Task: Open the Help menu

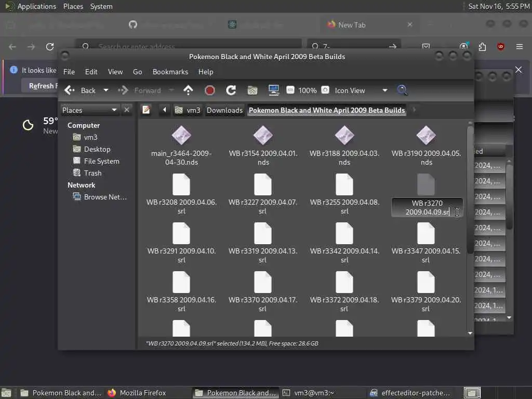Action: [x=206, y=72]
